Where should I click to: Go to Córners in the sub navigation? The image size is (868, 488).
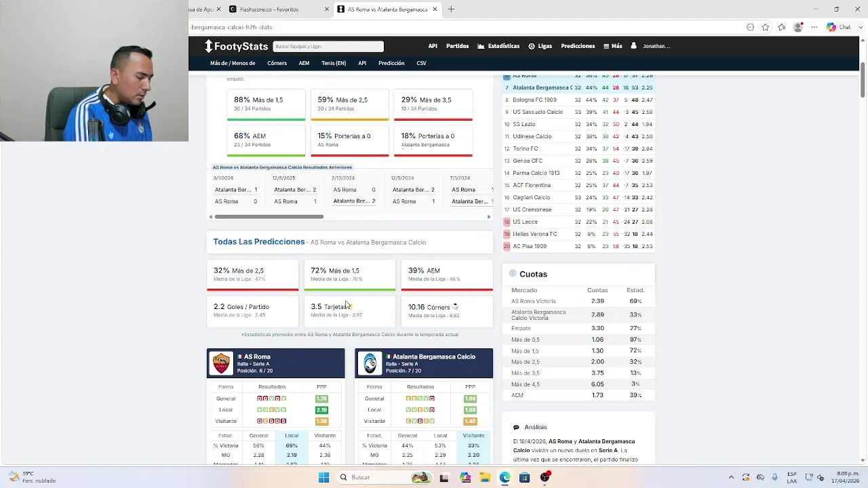tap(277, 63)
